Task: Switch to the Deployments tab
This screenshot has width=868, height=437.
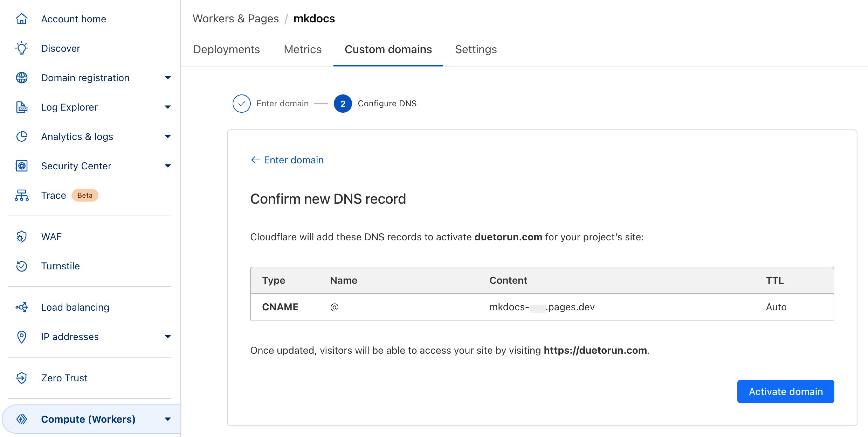Action: tap(226, 49)
